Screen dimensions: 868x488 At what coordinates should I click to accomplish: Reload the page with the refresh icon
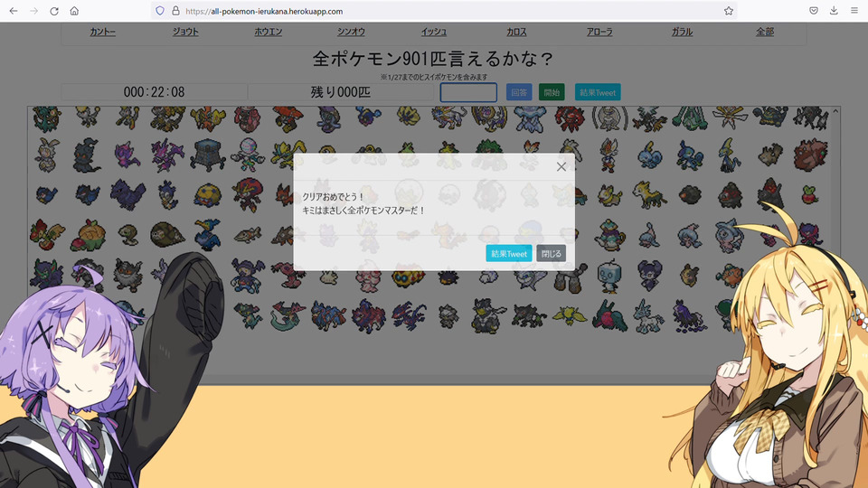54,11
